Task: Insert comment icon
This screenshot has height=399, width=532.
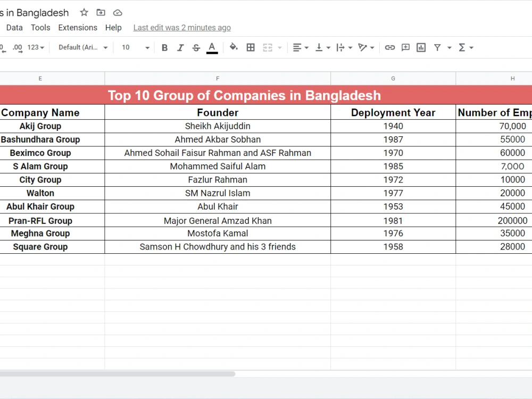Action: (405, 47)
